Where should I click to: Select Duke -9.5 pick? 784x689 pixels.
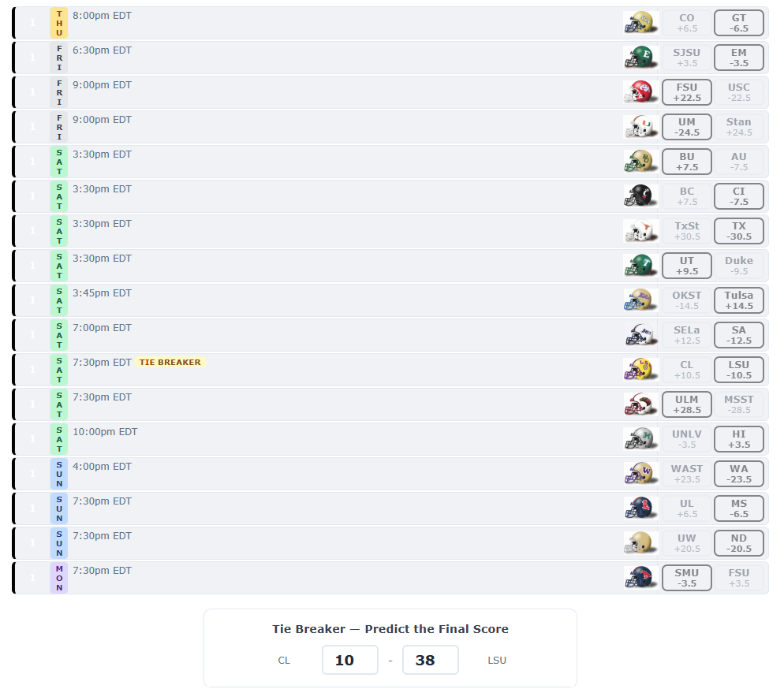click(739, 266)
